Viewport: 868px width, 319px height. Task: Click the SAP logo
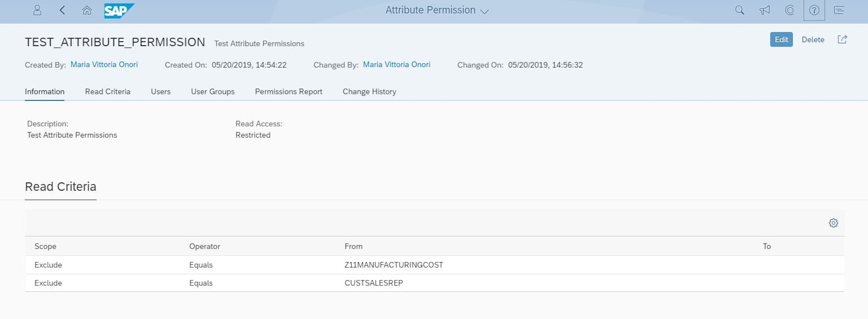(x=119, y=10)
